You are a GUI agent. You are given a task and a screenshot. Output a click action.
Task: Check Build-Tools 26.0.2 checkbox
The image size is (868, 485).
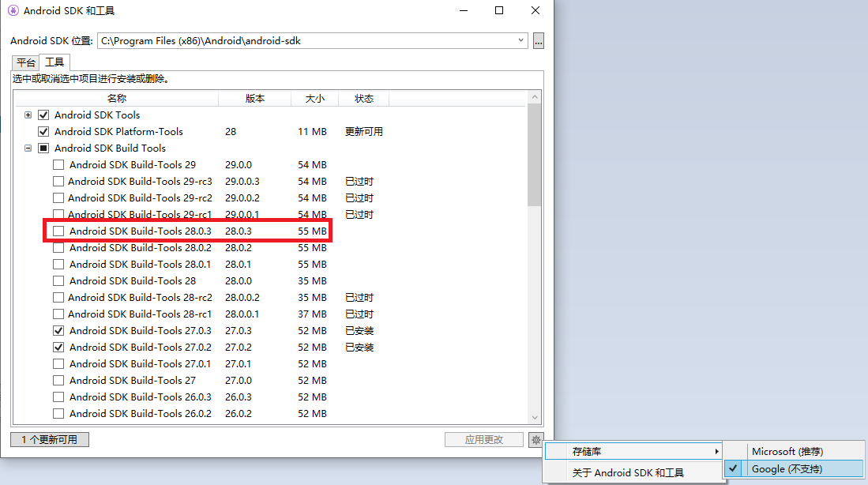click(58, 414)
